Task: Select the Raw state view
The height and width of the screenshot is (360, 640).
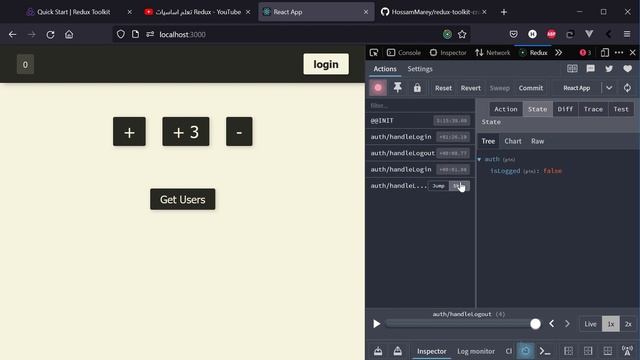Action: pos(538,141)
